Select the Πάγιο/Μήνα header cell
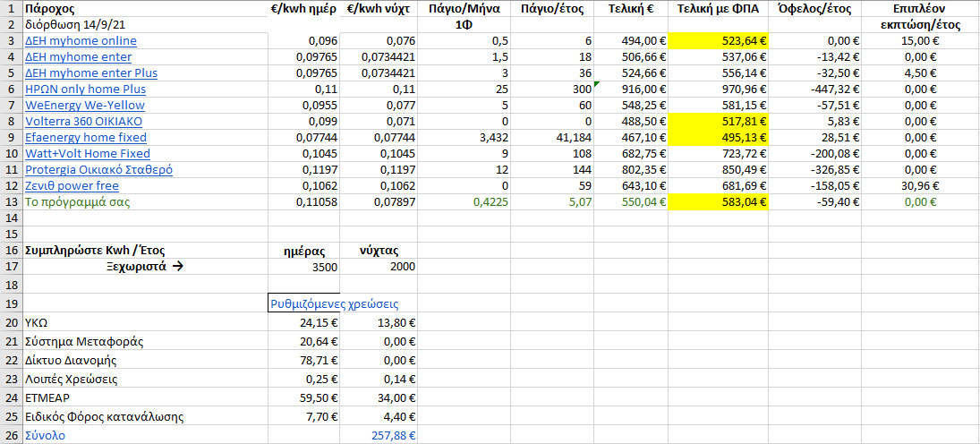Viewport: 980px width, 444px height. click(464, 9)
